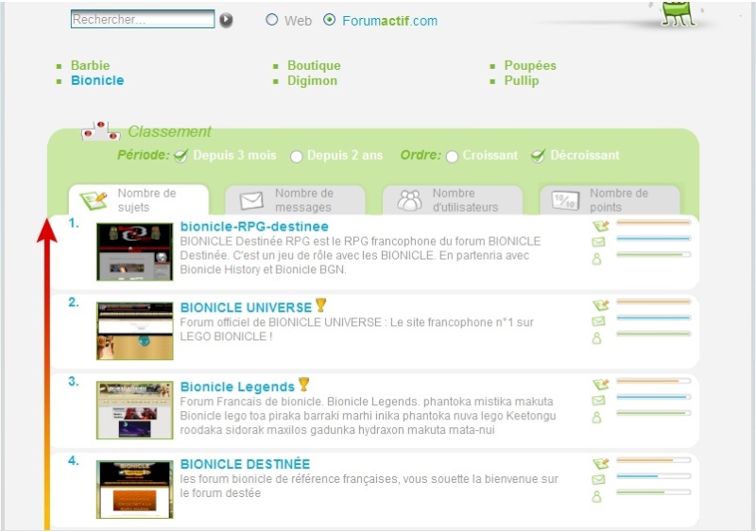Click the 10/10 icon in Nombre de points tab
This screenshot has height=532, width=756.
(x=565, y=200)
